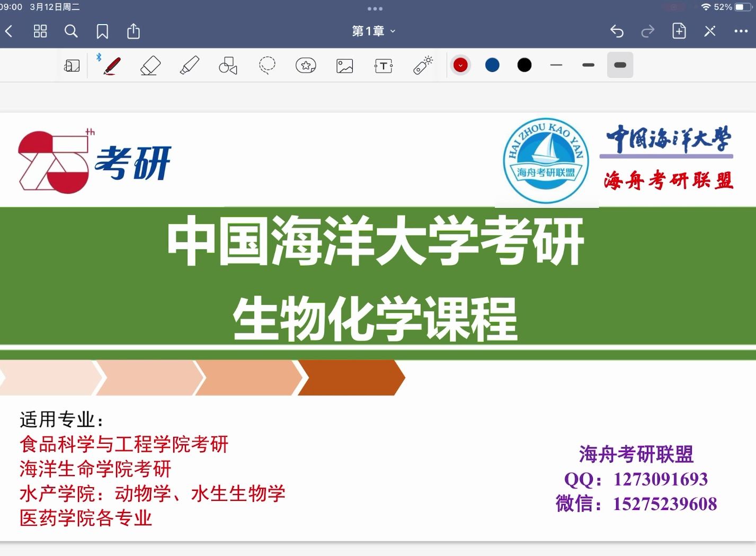Tap the 食品科学与工程学院考研 line

point(124,444)
